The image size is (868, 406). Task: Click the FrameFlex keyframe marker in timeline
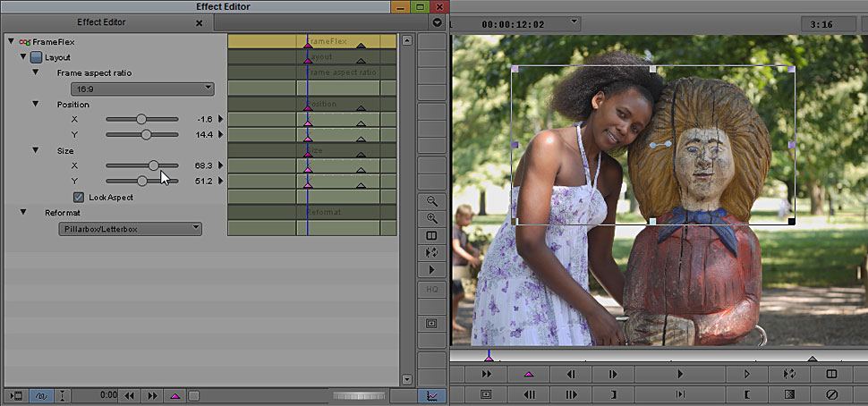click(307, 43)
